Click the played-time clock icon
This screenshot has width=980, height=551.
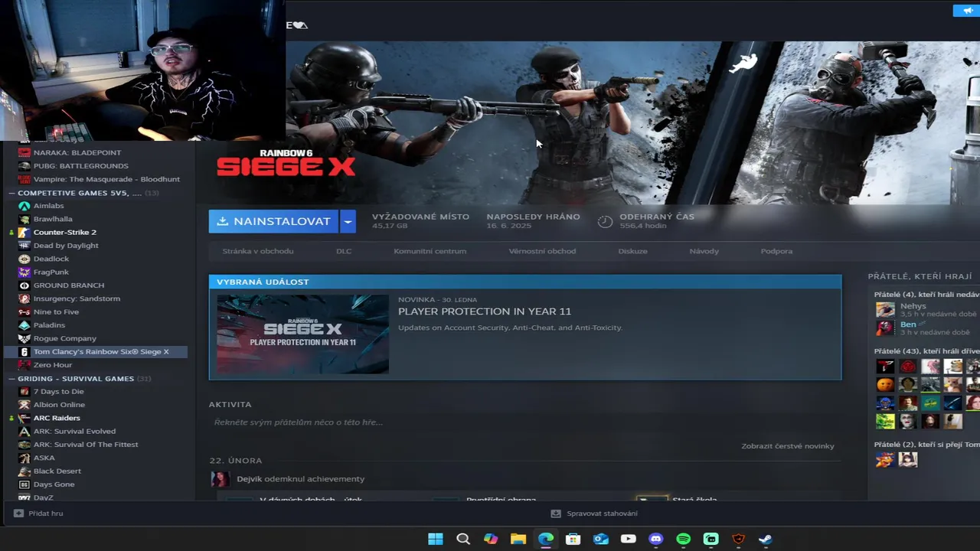tap(605, 221)
